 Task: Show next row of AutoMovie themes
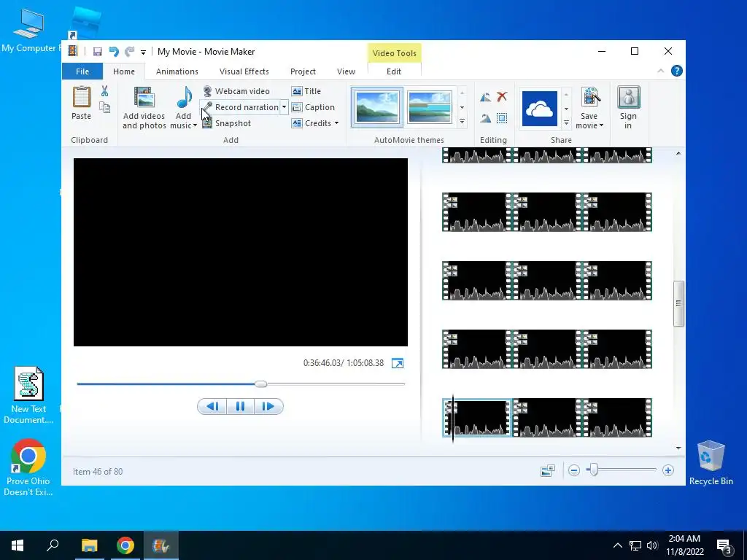[x=462, y=108]
